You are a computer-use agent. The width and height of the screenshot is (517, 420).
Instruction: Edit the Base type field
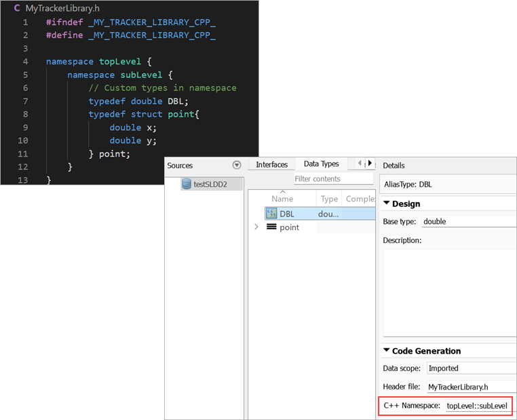pos(470,221)
